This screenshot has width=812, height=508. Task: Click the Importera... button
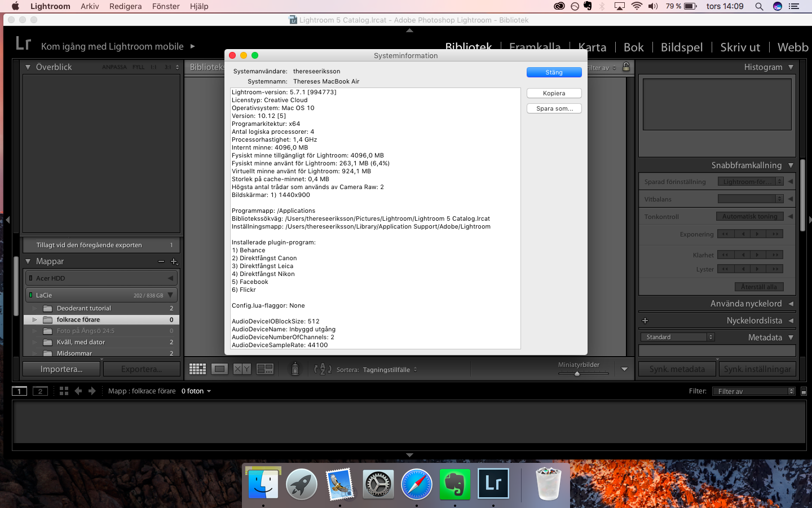point(61,369)
